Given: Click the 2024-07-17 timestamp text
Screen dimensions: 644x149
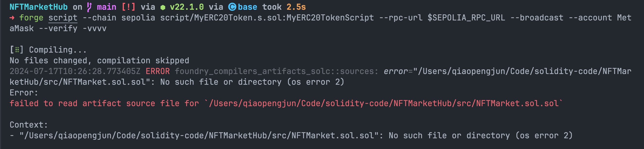Looking at the screenshot, I should point(75,71).
